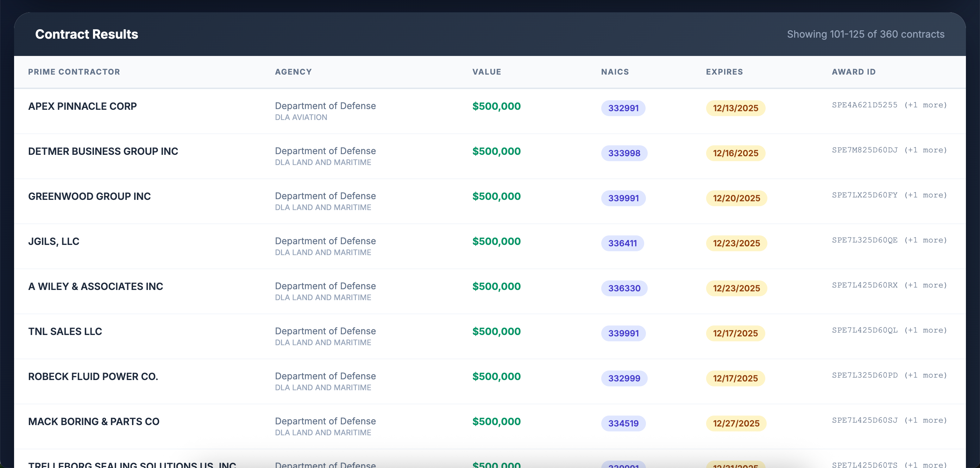
Task: Open DETMER BUSINESS GROUP INC entry
Action: pos(103,151)
